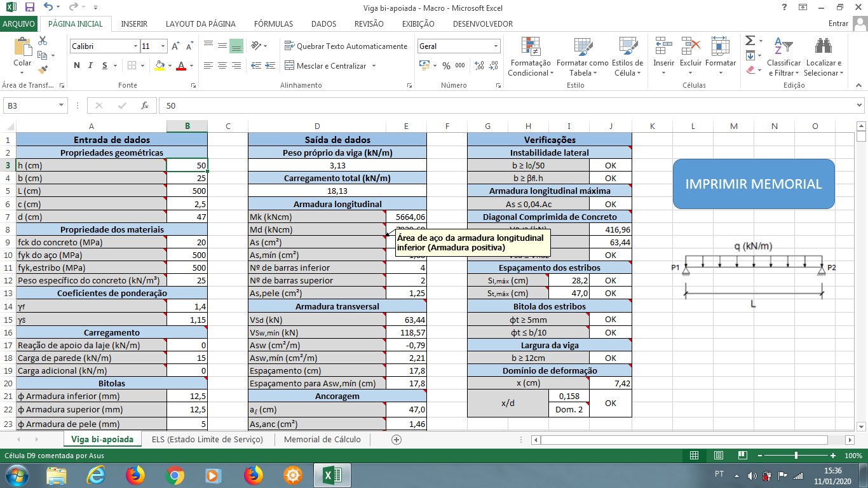Apply the red font color swatch
868x488 pixels.
coord(181,65)
